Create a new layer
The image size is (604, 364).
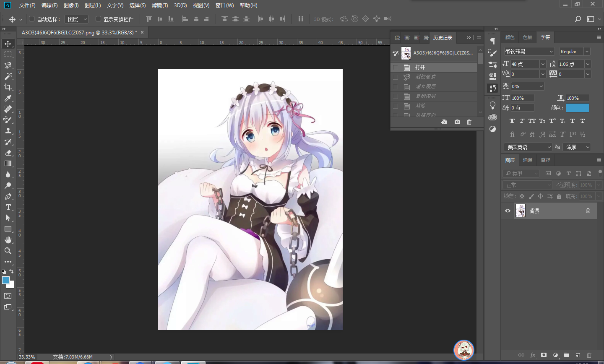pos(578,355)
